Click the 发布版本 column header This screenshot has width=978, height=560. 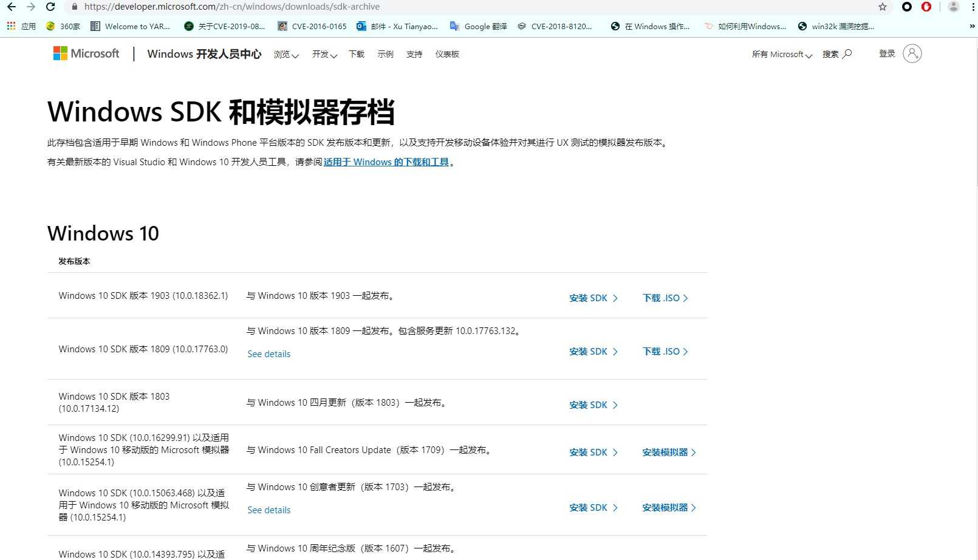[74, 261]
